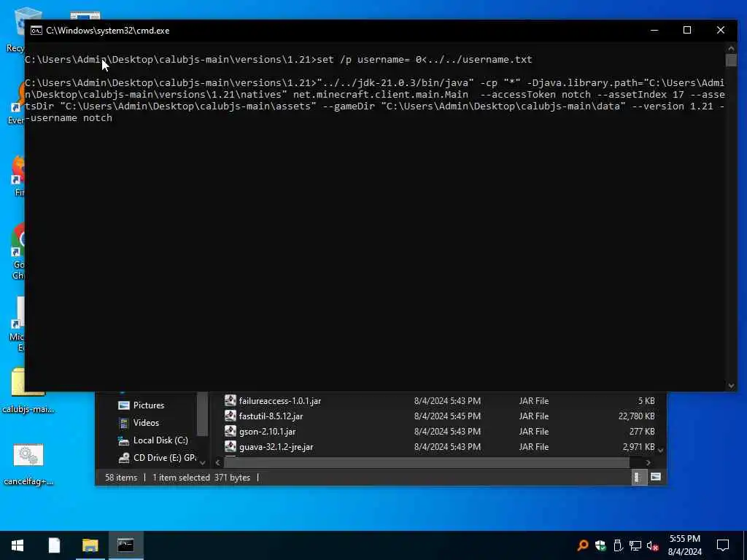Show the clock and calendar at 5:55 PM
747x560 pixels.
tap(684, 545)
